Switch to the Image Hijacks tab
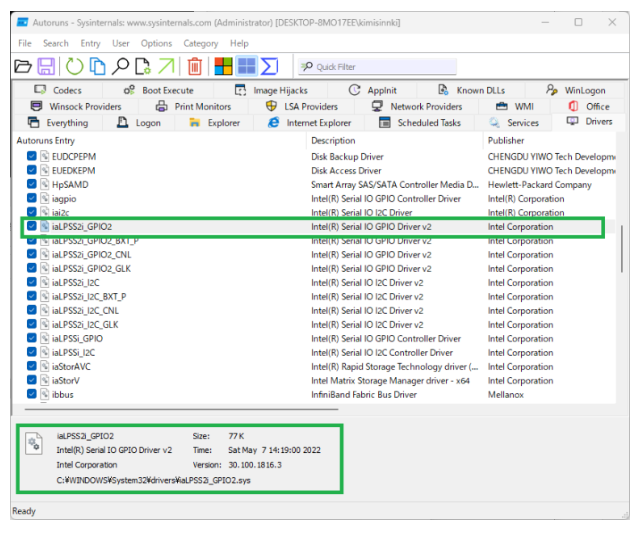Viewport: 644px width, 534px height. 271,90
